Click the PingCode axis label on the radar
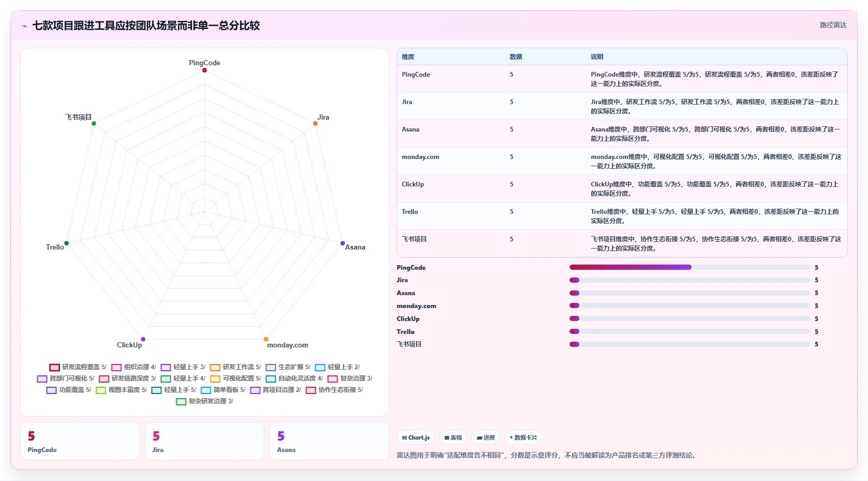 tap(204, 63)
